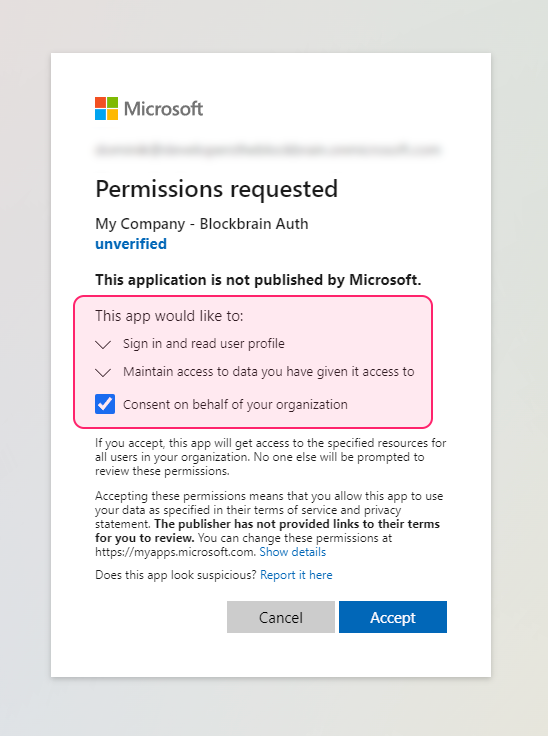Open the unverified publisher link
The width and height of the screenshot is (548, 736).
[131, 244]
